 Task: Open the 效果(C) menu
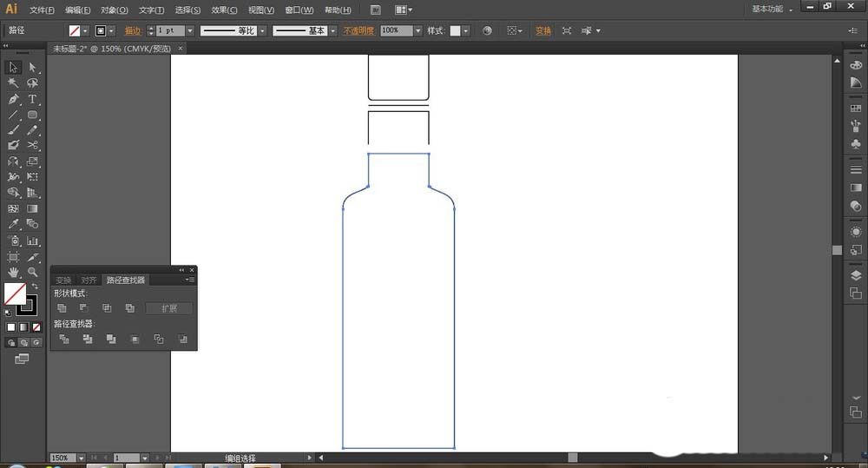point(224,10)
